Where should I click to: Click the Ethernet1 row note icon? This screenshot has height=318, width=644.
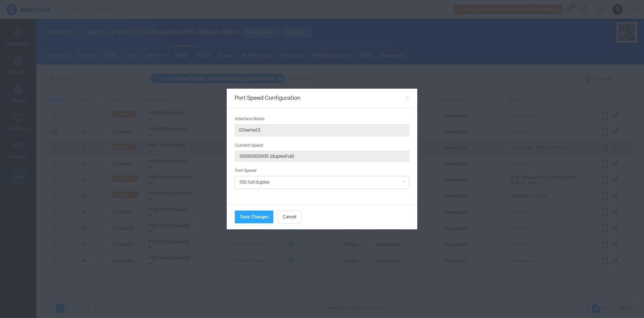tap(605, 116)
